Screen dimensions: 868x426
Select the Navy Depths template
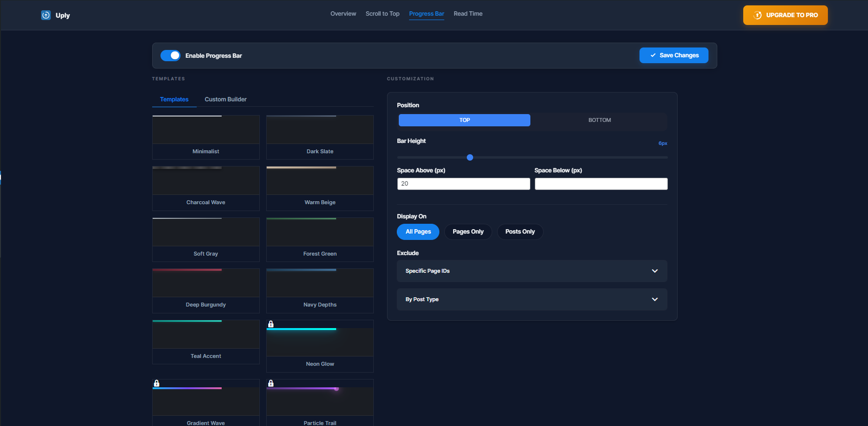coord(320,291)
